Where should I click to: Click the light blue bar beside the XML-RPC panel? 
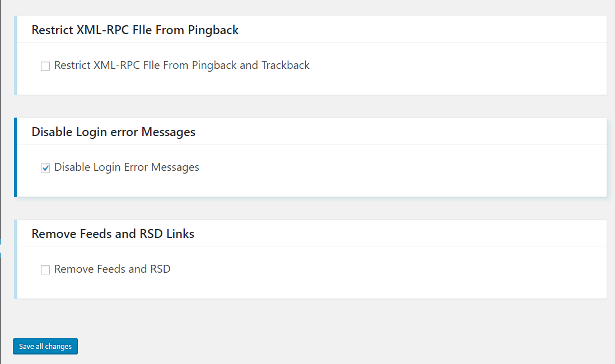click(x=15, y=55)
